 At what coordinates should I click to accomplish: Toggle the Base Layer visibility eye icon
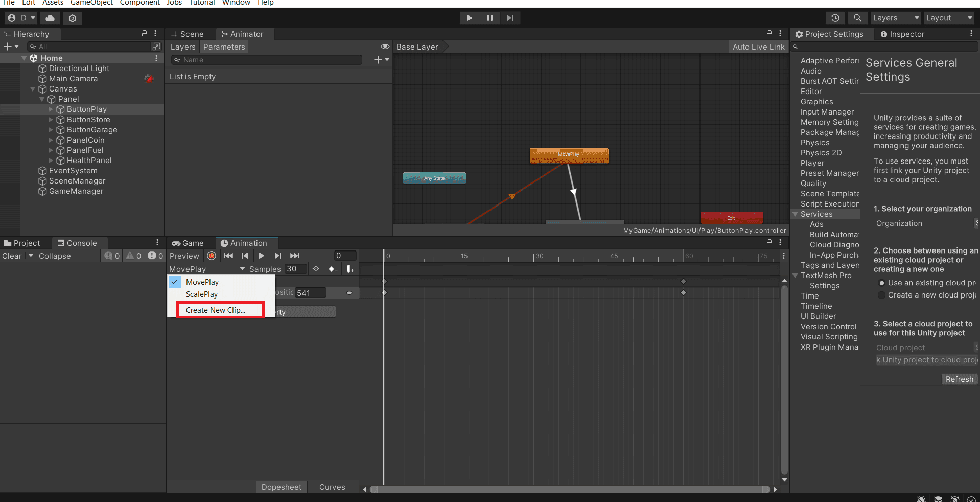point(385,47)
